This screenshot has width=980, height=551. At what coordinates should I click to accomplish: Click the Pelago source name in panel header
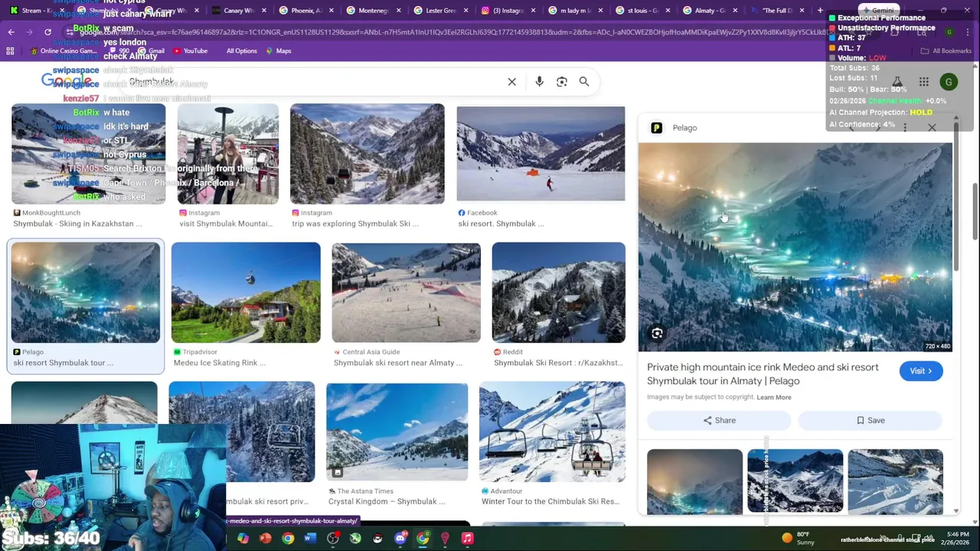tap(684, 128)
